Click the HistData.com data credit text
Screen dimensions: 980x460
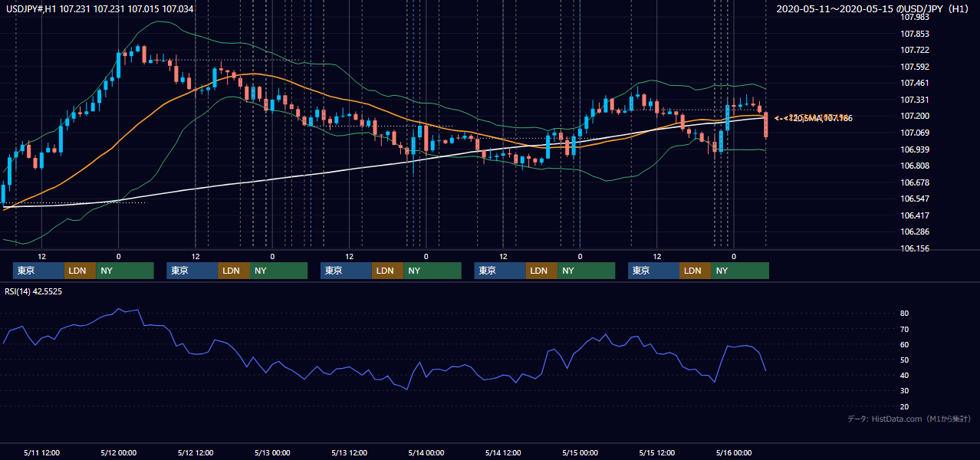[x=909, y=419]
